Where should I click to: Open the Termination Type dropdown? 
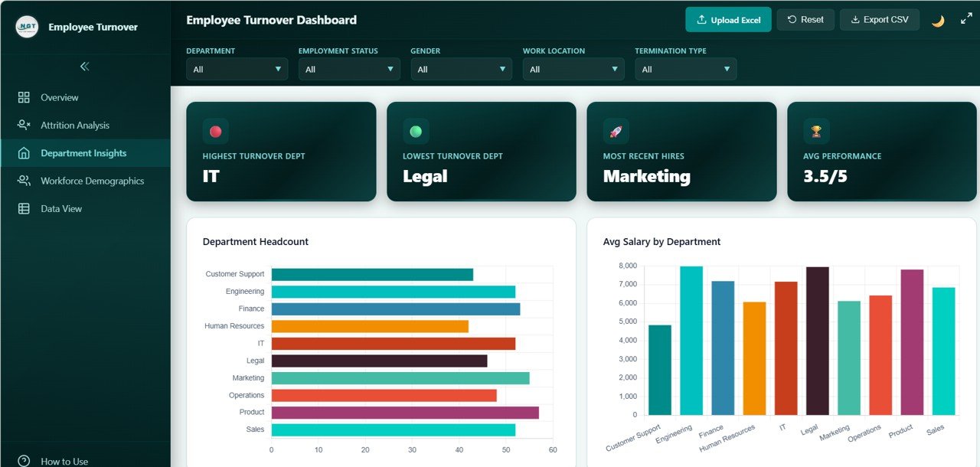click(685, 68)
